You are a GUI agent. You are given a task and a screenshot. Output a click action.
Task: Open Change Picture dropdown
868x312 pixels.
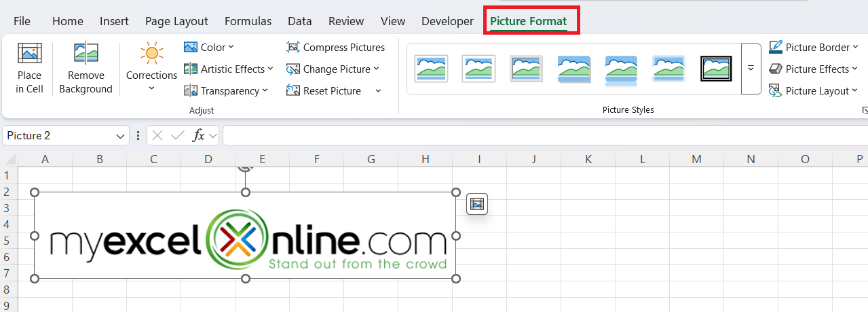coord(333,69)
